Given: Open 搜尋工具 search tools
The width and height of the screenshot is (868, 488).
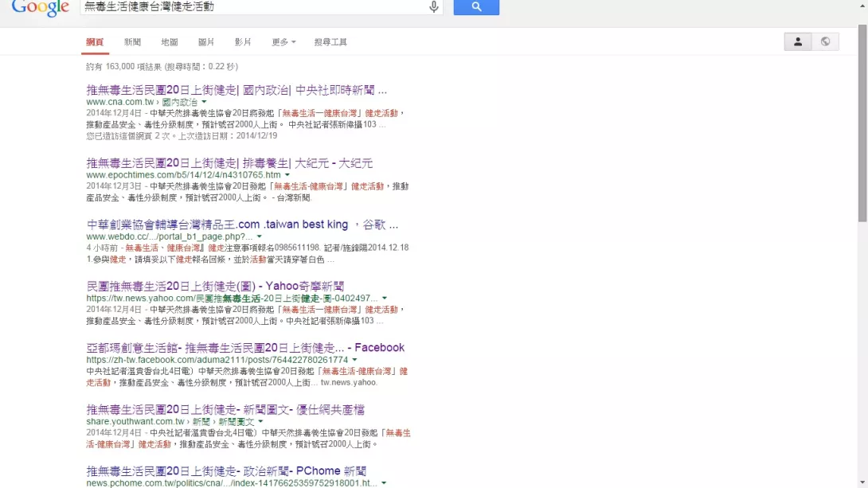Looking at the screenshot, I should 330,42.
